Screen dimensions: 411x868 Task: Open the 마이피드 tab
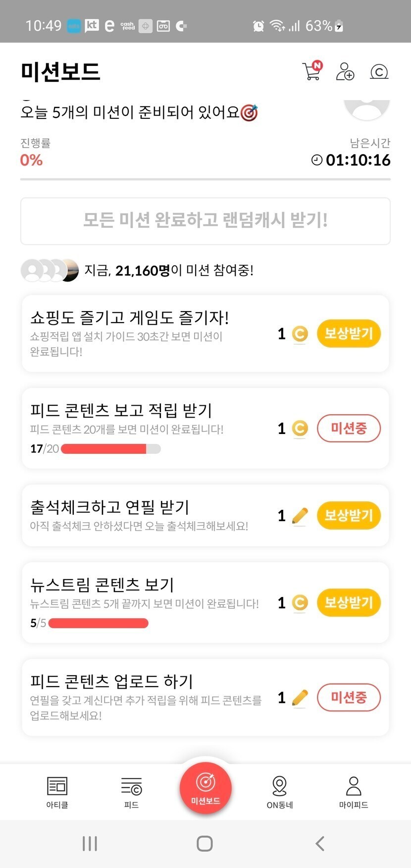coord(354,792)
